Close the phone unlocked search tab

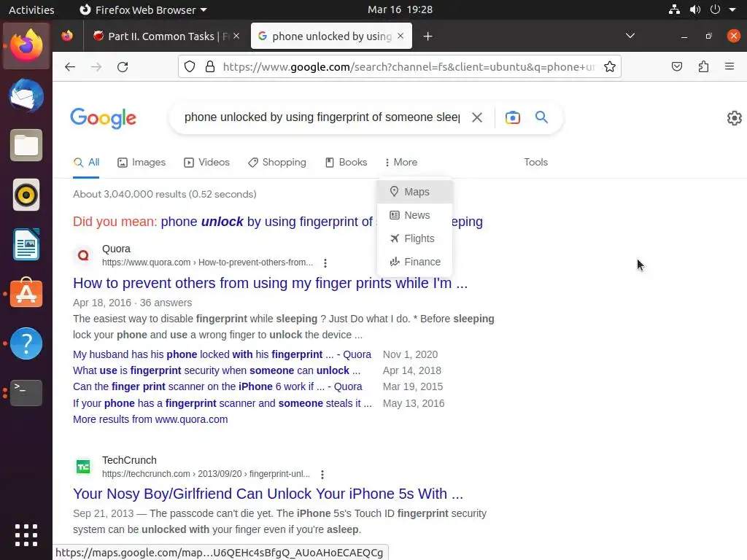400,36
